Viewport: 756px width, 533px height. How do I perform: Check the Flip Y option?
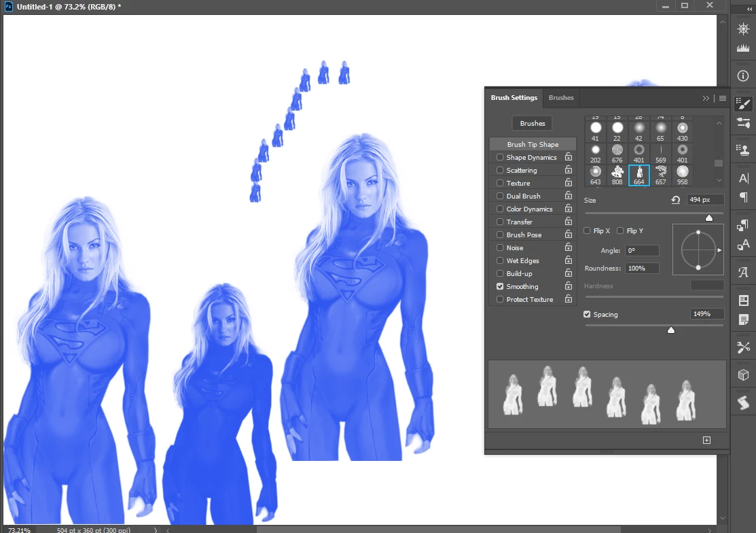[x=620, y=230]
